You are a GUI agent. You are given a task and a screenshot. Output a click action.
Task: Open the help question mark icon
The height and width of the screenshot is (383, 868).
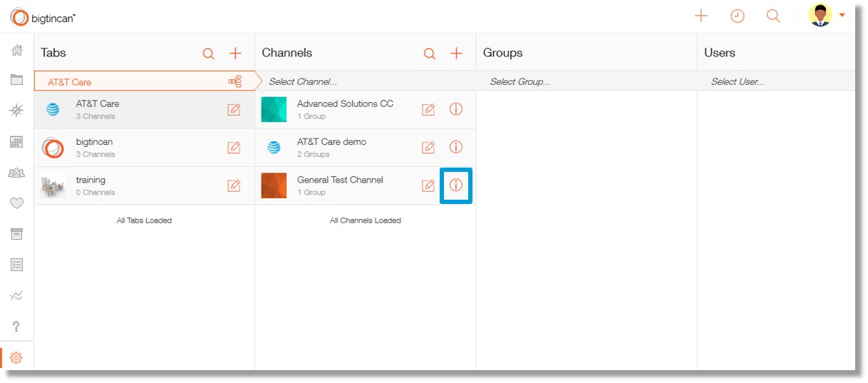[16, 327]
